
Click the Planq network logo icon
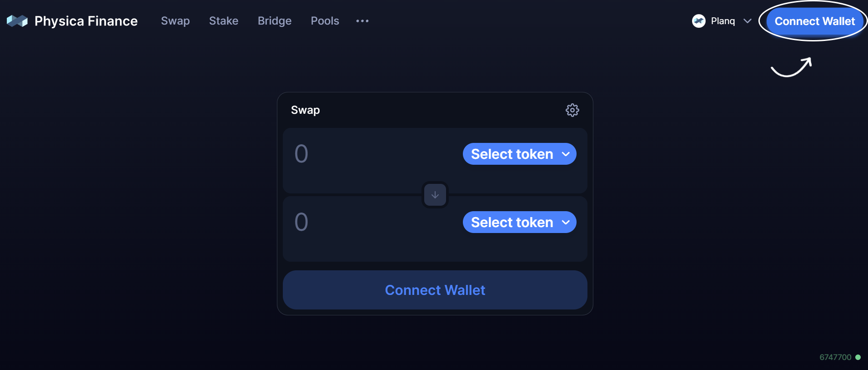pos(699,21)
